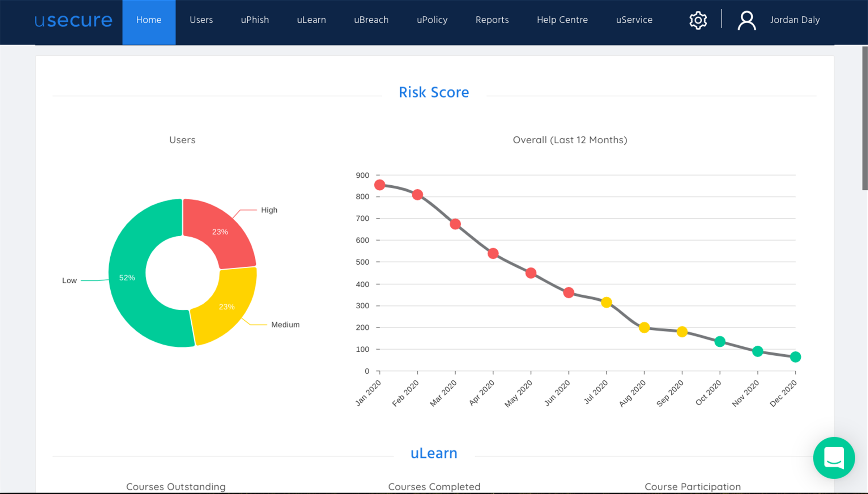This screenshot has width=868, height=494.
Task: Go to the Home tab
Action: pyautogui.click(x=149, y=22)
